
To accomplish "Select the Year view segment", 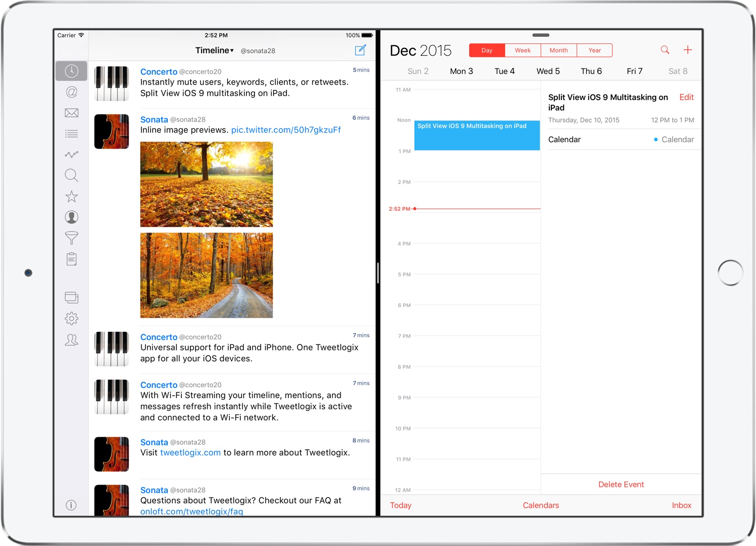I will coord(595,50).
